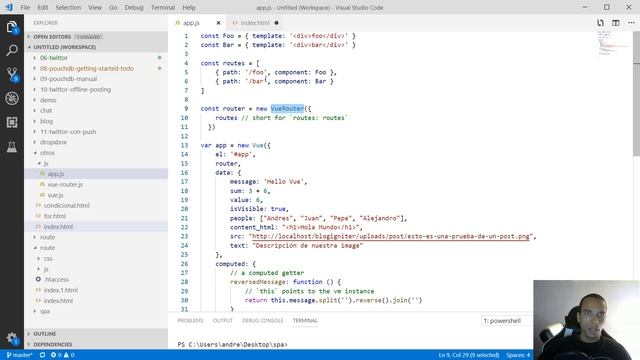Expand the Dependencies section
Viewport: 640px width, 360px height.
pyautogui.click(x=96, y=344)
